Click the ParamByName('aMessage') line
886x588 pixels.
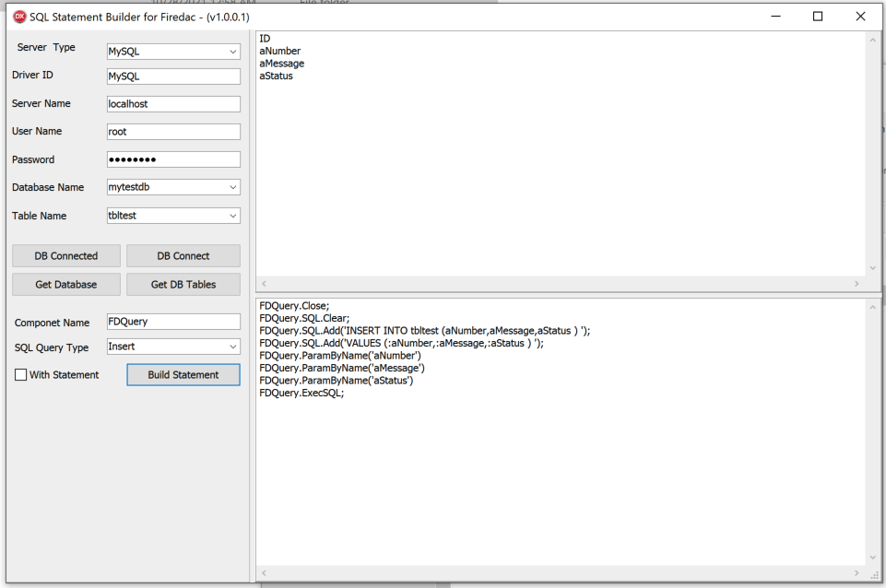tap(342, 368)
